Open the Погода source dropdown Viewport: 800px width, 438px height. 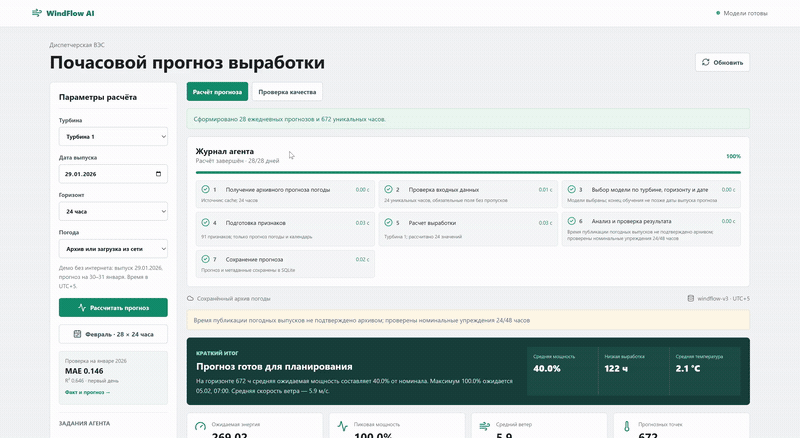(113, 249)
